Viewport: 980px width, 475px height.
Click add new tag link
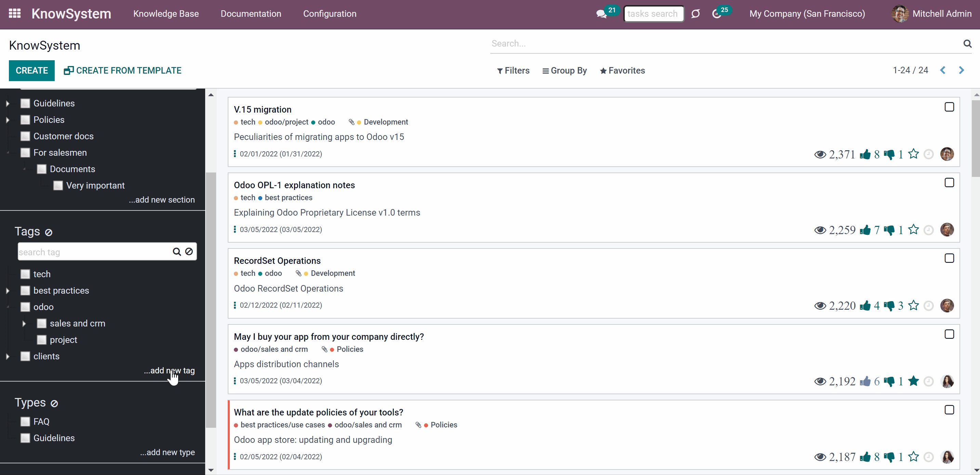(x=169, y=370)
